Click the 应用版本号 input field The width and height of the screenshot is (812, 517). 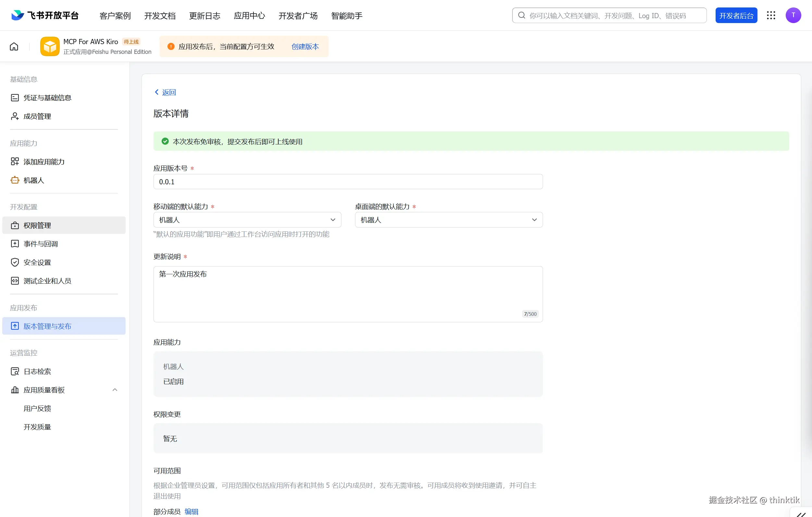click(x=348, y=182)
